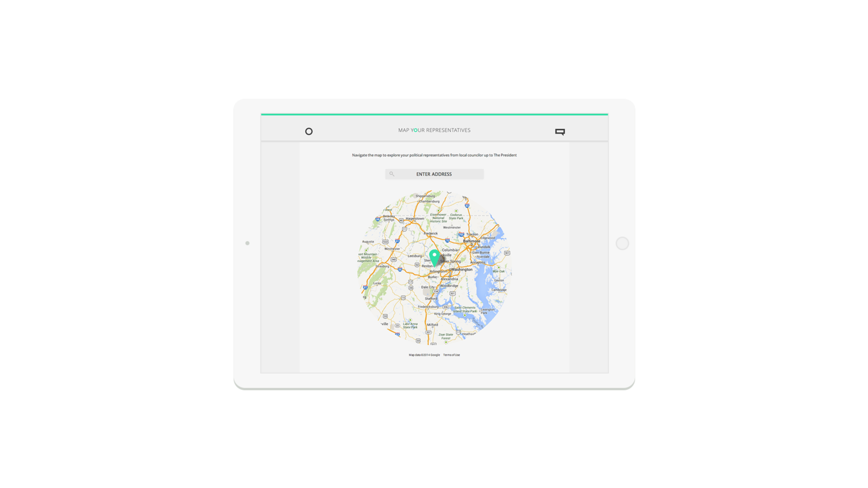The width and height of the screenshot is (868, 488).
Task: Click the King George label on the map
Action: pos(442,314)
